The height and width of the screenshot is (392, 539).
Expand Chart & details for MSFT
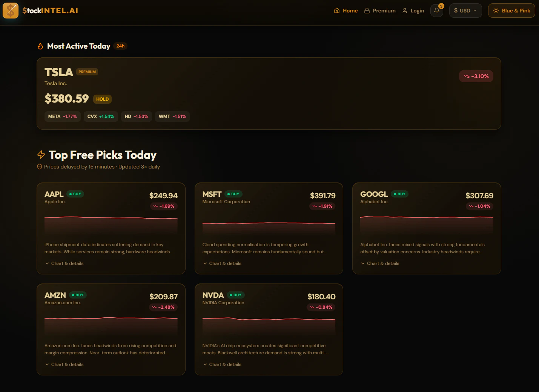(222, 263)
